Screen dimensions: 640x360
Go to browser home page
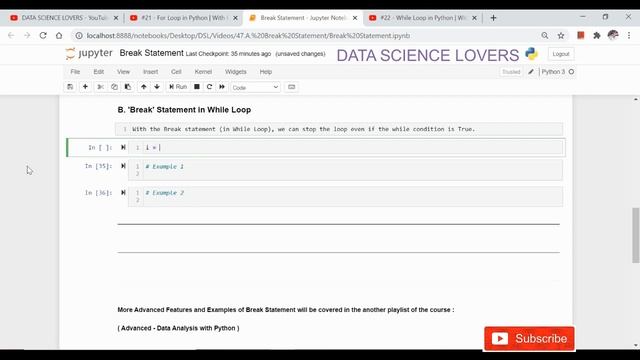[59, 36]
